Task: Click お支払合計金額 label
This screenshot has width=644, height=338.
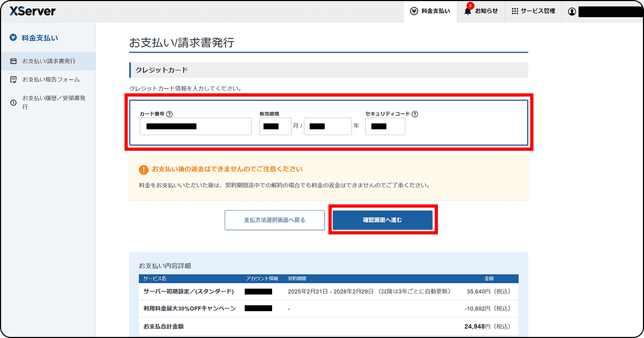Action: pos(163,326)
